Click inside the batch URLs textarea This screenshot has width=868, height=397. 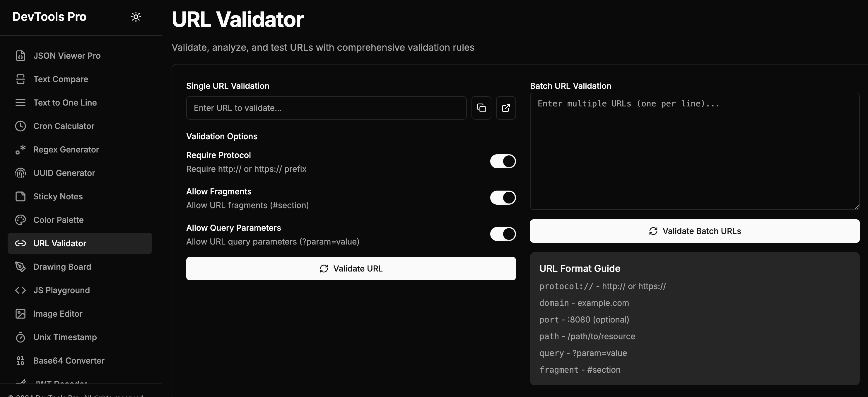point(694,152)
